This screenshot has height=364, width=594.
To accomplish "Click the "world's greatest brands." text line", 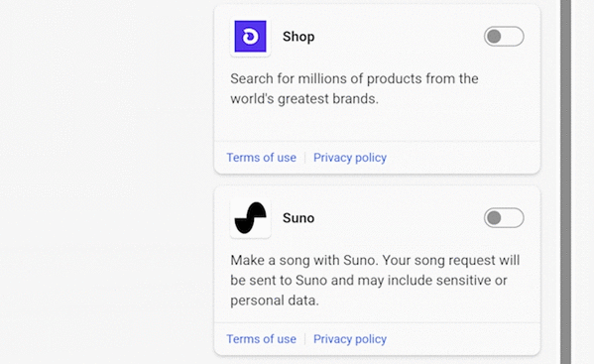I will pyautogui.click(x=304, y=99).
